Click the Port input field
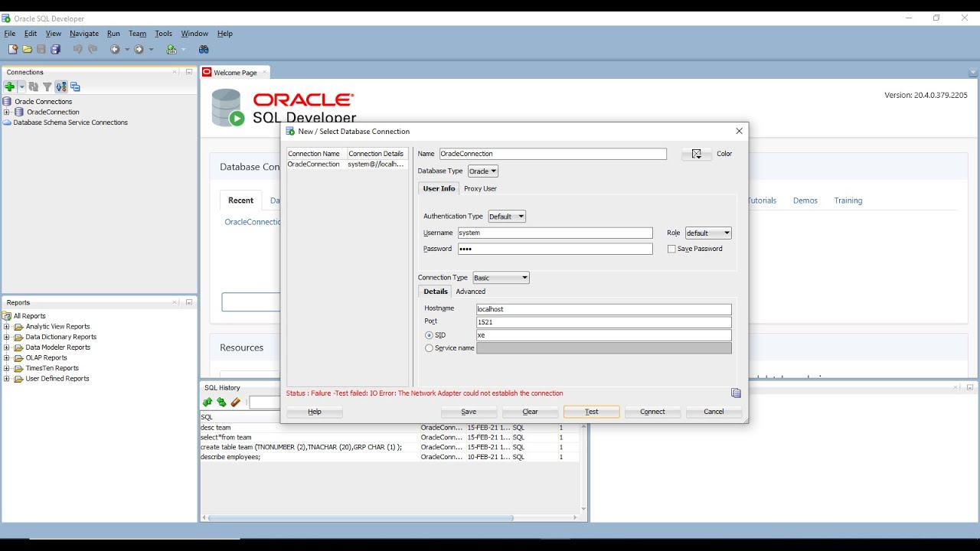The height and width of the screenshot is (551, 980). tap(603, 322)
